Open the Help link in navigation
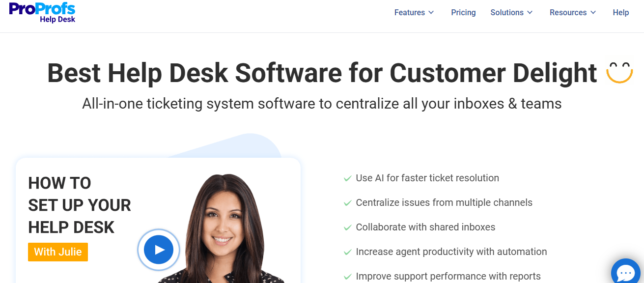The height and width of the screenshot is (283, 644). [x=620, y=13]
